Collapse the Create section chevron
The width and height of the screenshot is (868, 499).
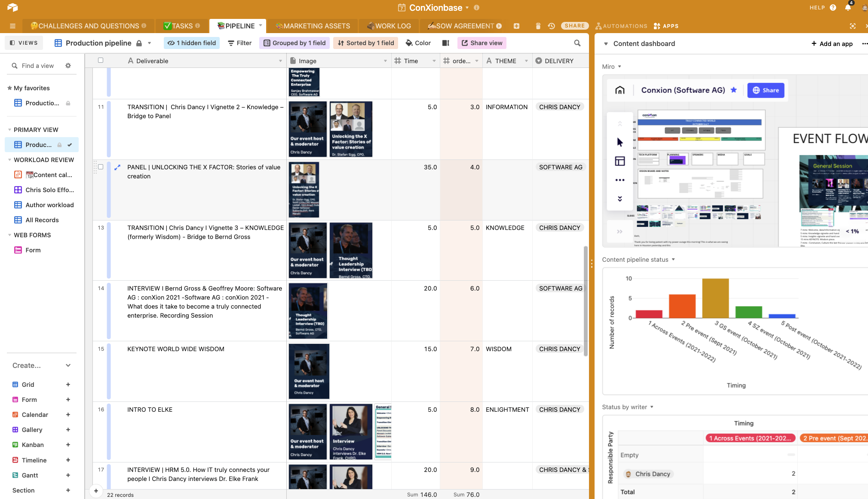click(x=68, y=365)
